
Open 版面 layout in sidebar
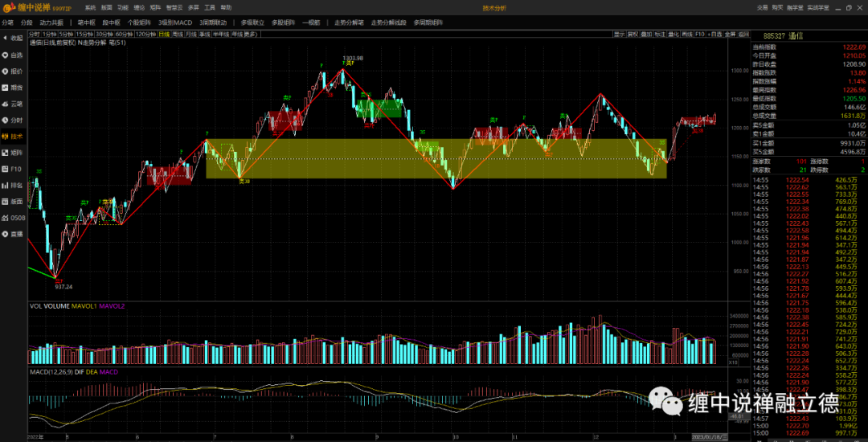[x=13, y=202]
